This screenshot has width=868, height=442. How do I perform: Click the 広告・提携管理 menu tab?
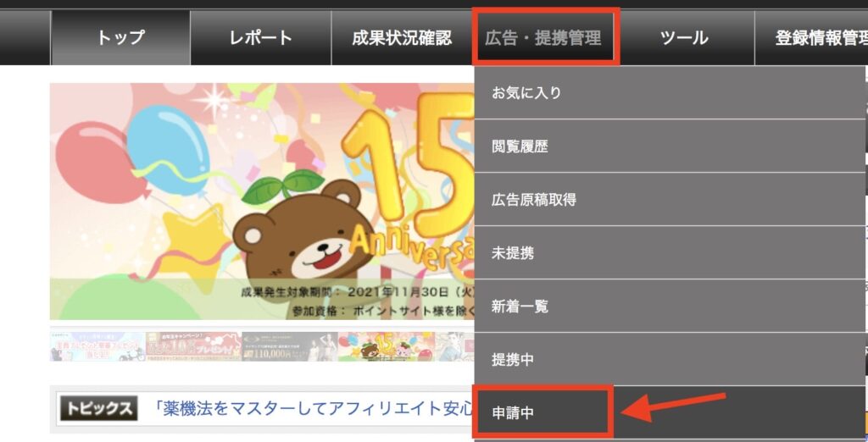(x=545, y=37)
